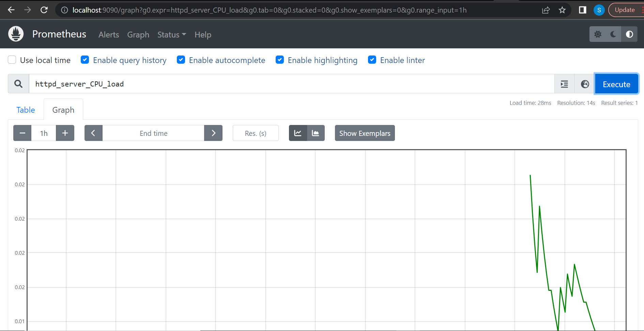Click the Prometheus logo
This screenshot has width=644, height=331.
point(16,34)
